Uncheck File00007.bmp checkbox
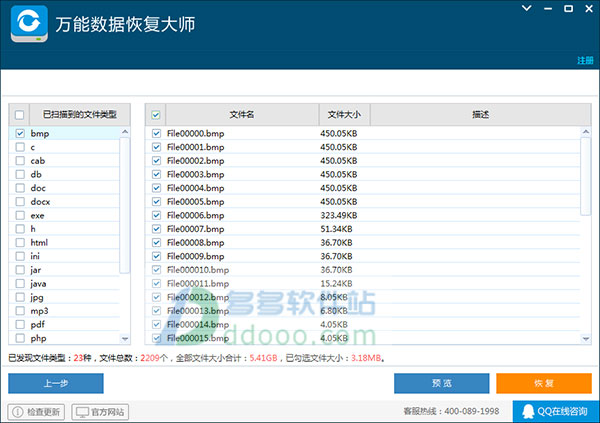 (x=156, y=229)
